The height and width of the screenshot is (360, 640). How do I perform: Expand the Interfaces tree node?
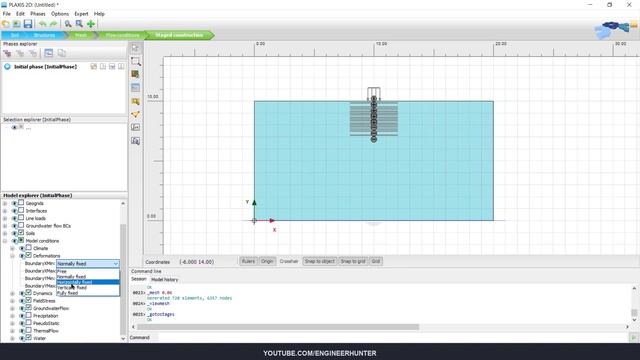pos(5,211)
